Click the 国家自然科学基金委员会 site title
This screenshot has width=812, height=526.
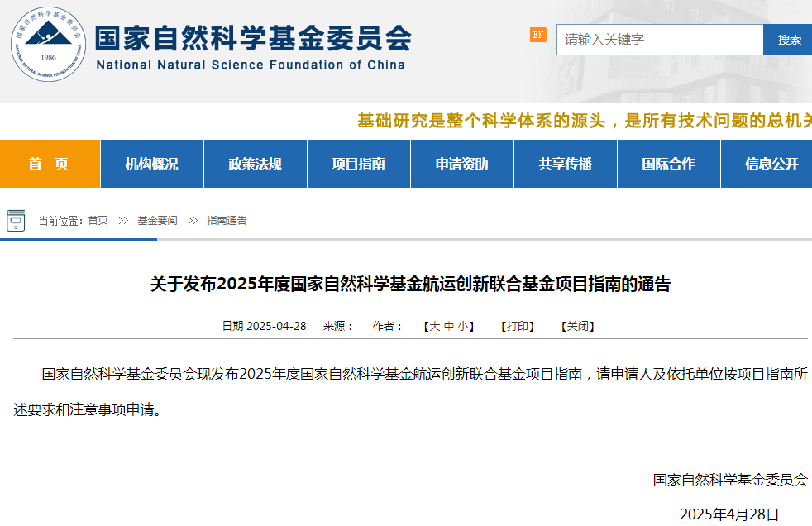(253, 38)
